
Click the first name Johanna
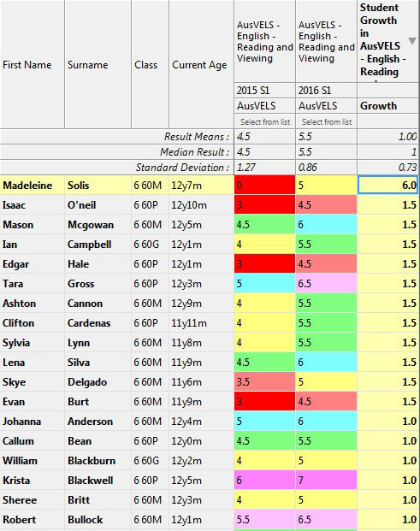[22, 422]
